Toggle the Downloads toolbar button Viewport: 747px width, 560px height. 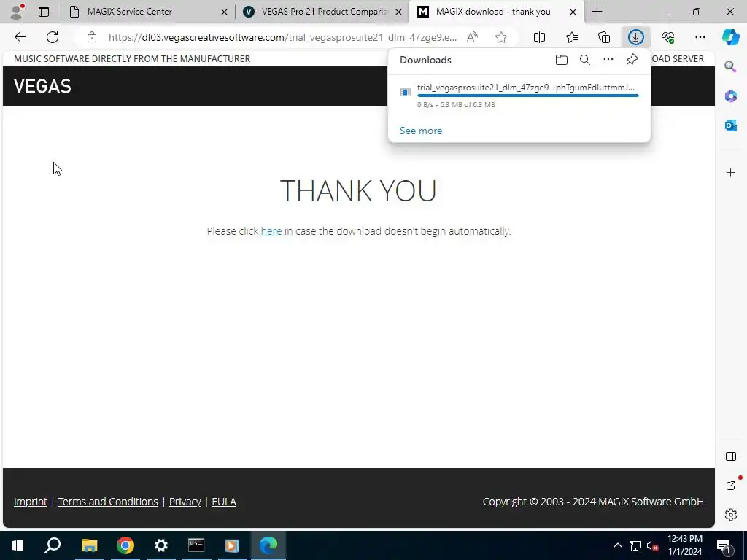tap(636, 37)
